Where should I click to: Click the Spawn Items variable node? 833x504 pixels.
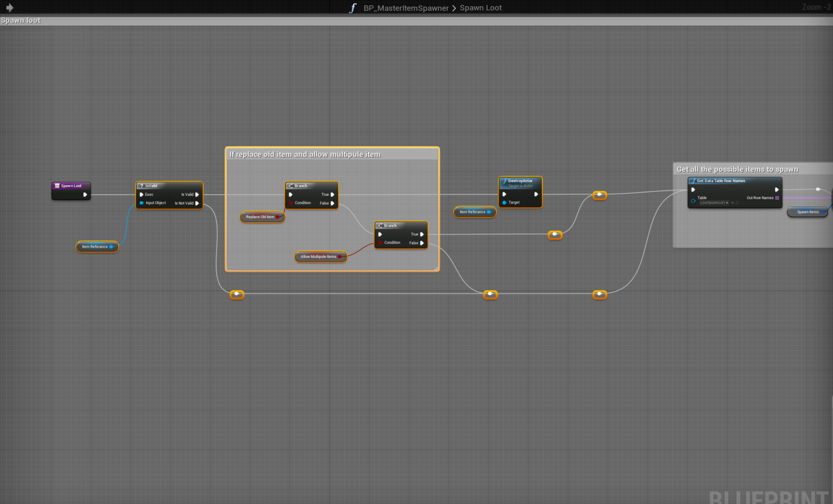[x=807, y=212]
